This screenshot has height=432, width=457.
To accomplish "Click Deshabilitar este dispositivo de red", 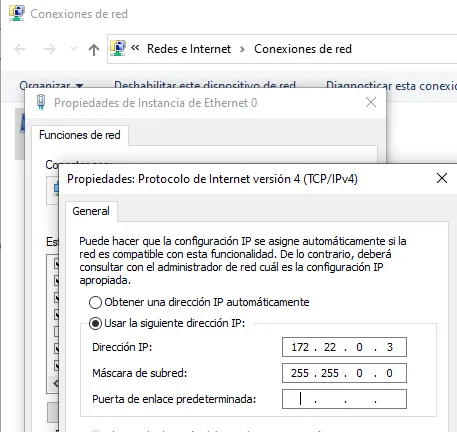I will point(205,85).
